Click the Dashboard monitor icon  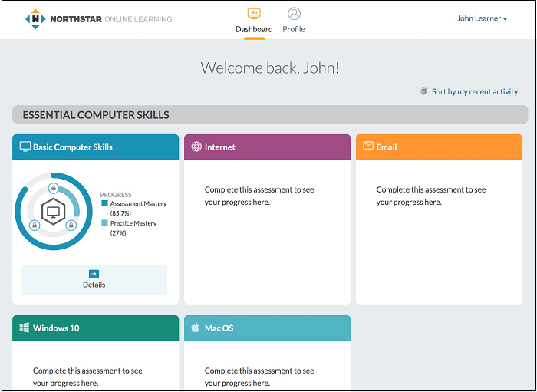[254, 14]
